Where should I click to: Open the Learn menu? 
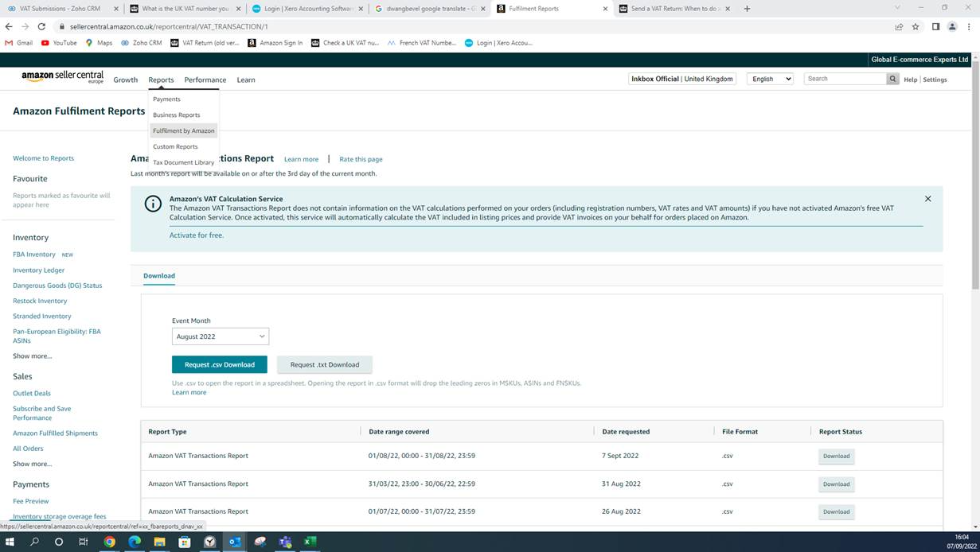246,80
